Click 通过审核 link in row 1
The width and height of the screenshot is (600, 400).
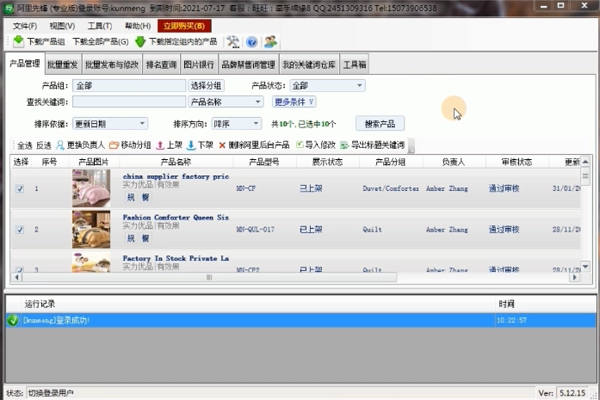[504, 188]
